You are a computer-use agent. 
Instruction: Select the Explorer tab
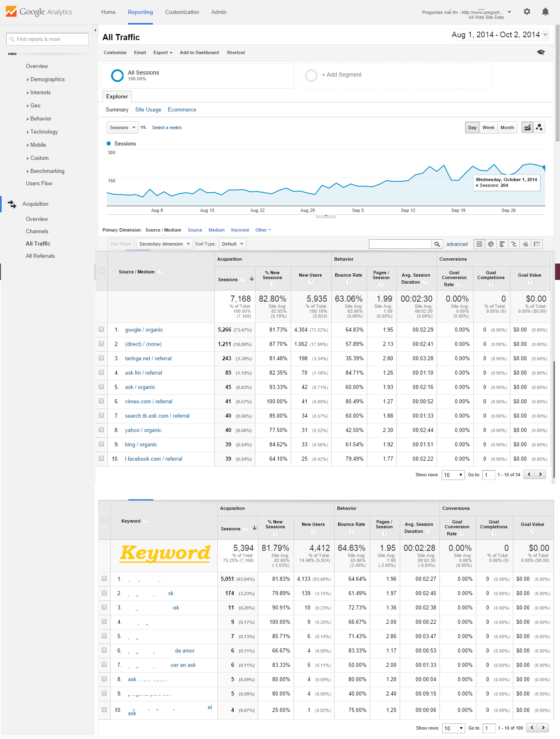click(117, 96)
